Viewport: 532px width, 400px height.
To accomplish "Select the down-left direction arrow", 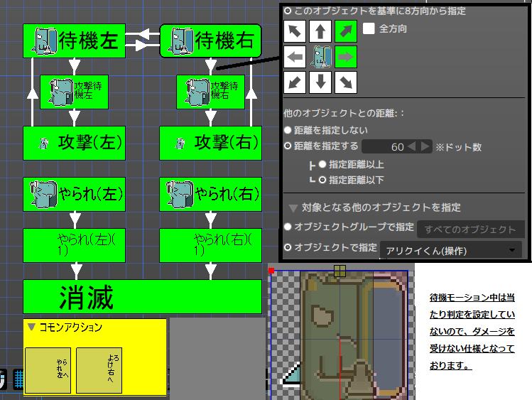I will [295, 82].
